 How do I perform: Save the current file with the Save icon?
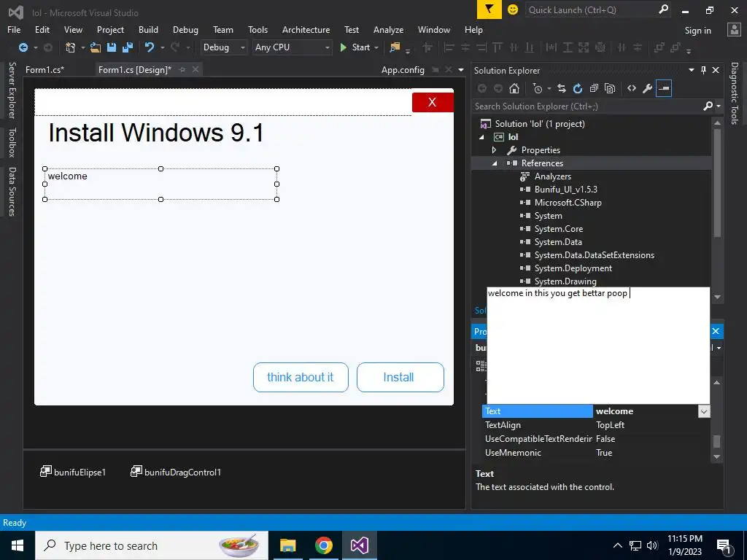pos(112,47)
